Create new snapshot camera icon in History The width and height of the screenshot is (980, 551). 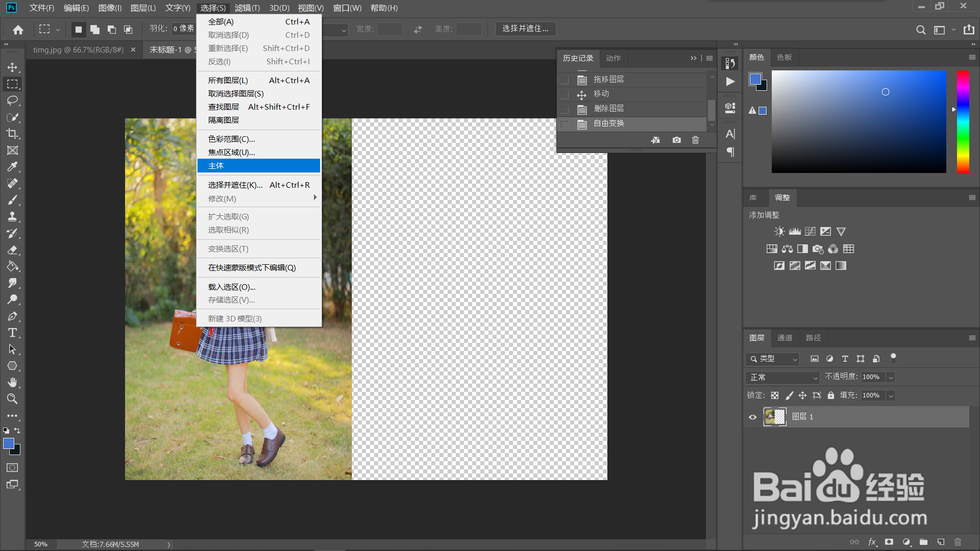(x=676, y=140)
